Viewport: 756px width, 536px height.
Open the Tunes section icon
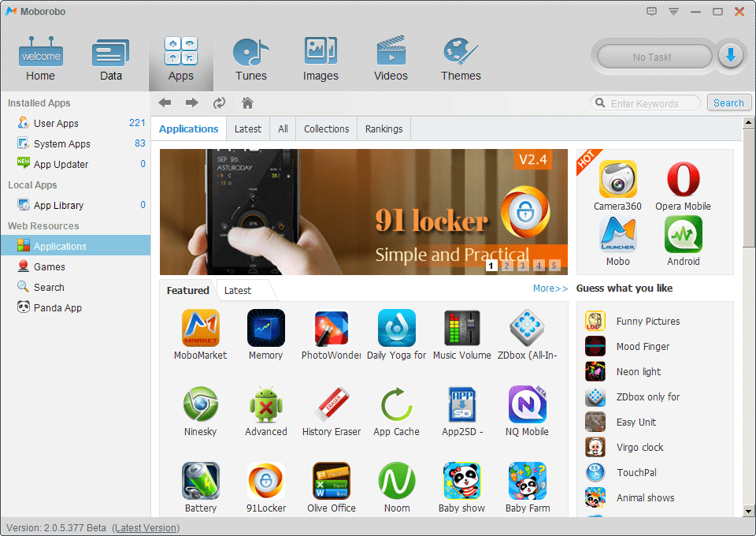tap(251, 53)
